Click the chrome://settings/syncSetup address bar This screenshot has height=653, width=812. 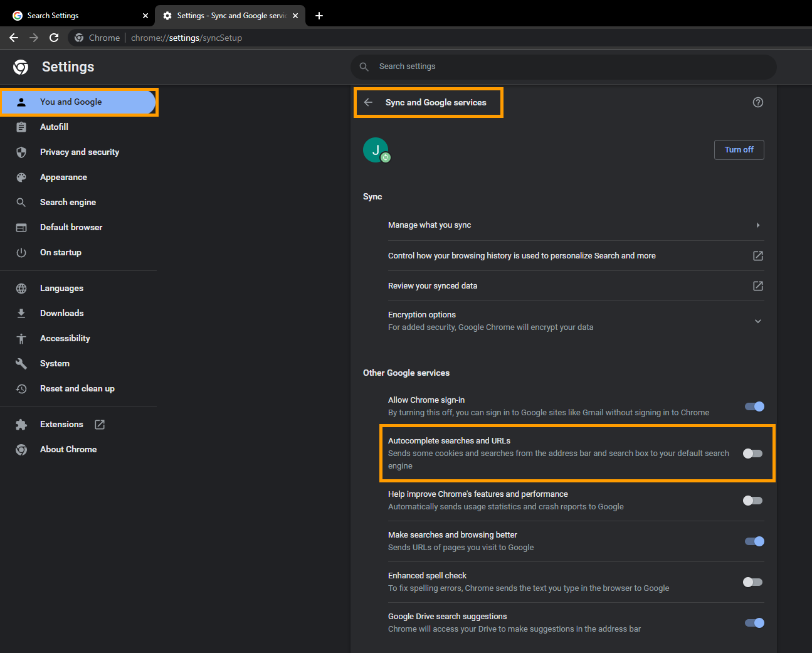(x=186, y=38)
